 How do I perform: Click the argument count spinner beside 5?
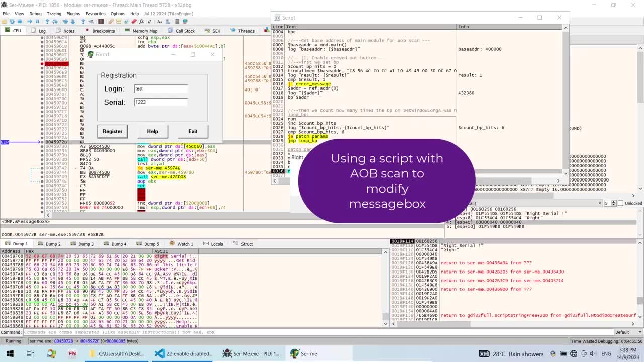click(613, 203)
